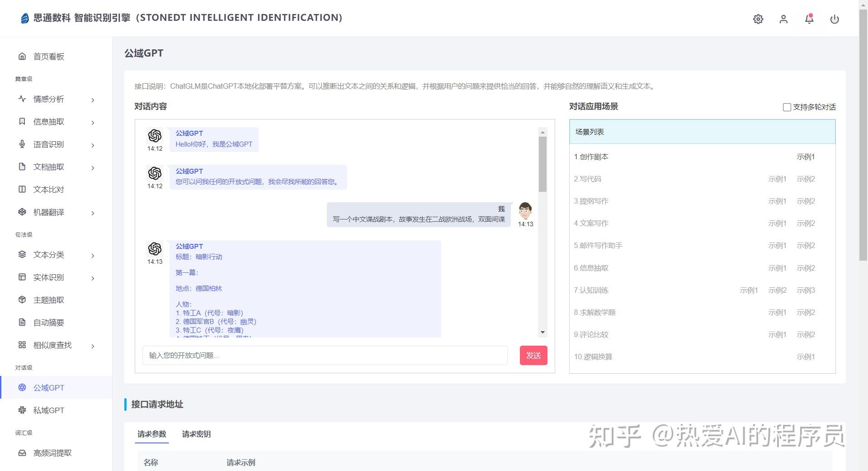Click the 7.认知训练 scenario label
Screen dimensions: 868x471
(591, 290)
